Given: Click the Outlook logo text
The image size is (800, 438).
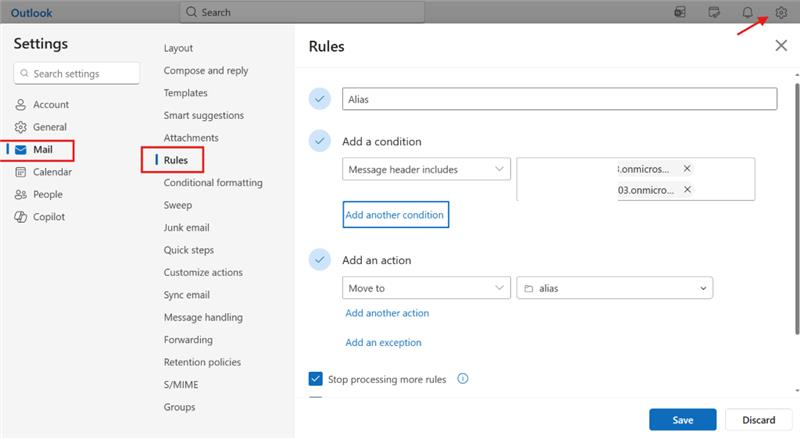Looking at the screenshot, I should click(x=31, y=13).
